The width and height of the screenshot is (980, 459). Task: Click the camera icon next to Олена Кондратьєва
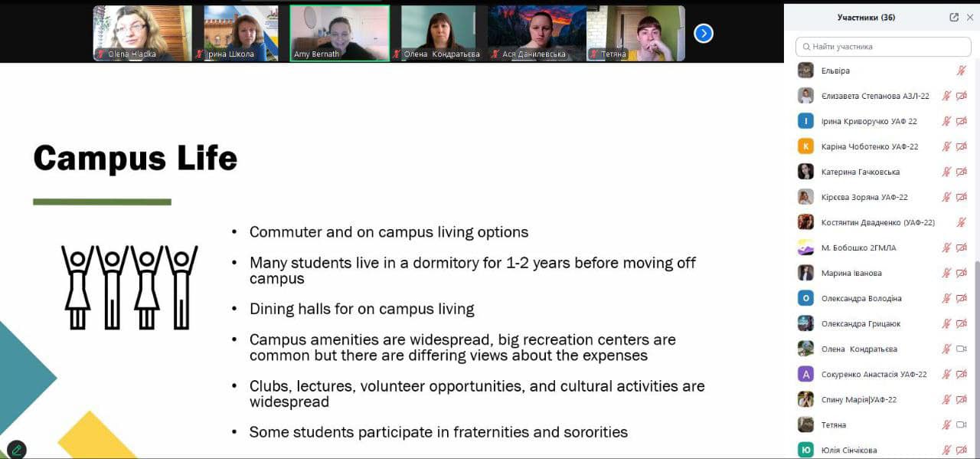pos(962,349)
